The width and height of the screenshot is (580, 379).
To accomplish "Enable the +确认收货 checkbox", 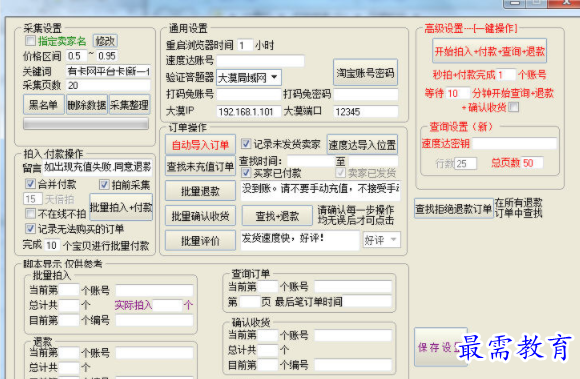I will pyautogui.click(x=514, y=107).
